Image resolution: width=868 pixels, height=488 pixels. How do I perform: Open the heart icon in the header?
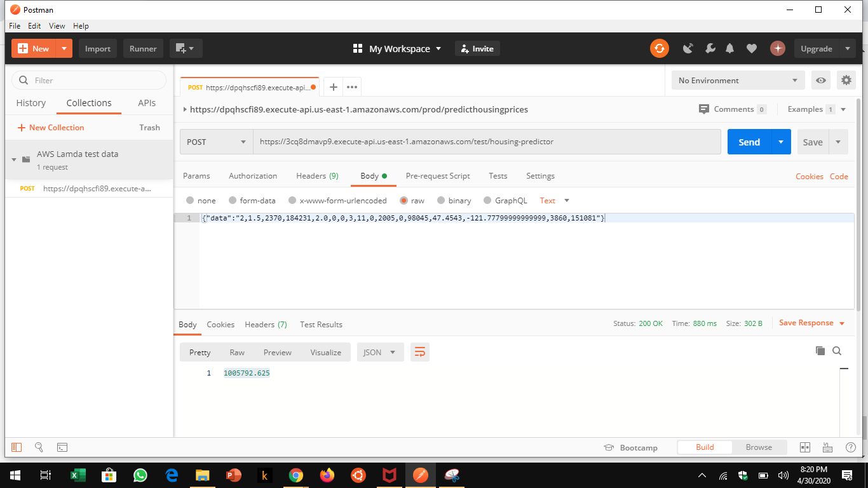(751, 48)
